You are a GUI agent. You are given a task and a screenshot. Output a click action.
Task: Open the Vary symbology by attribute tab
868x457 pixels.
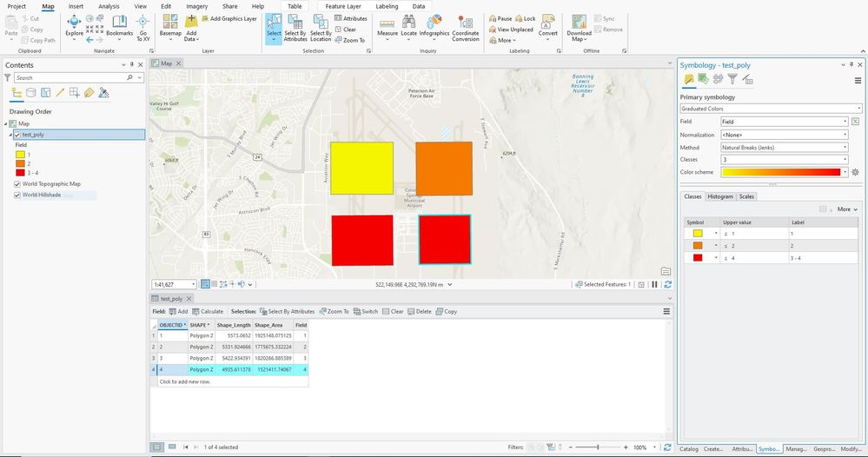pos(703,80)
